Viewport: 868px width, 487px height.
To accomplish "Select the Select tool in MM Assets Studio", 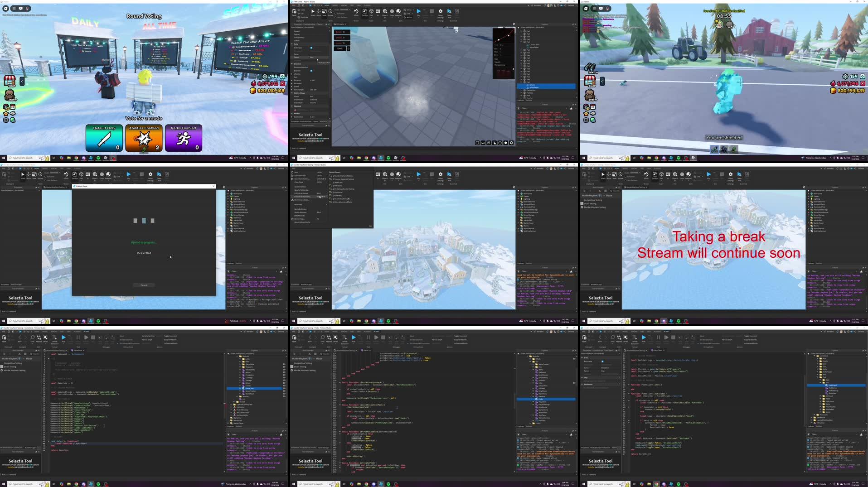I will 312,12.
